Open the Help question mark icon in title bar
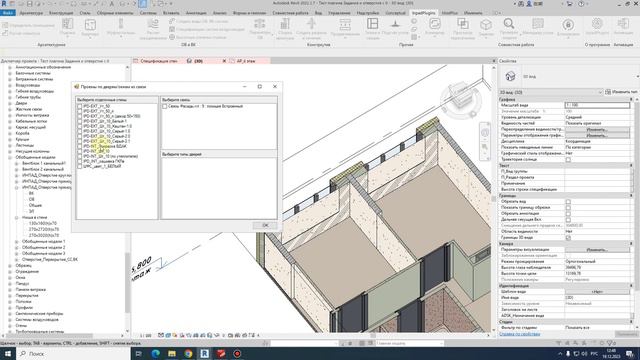Image resolution: width=640 pixels, height=360 pixels. click(x=581, y=4)
